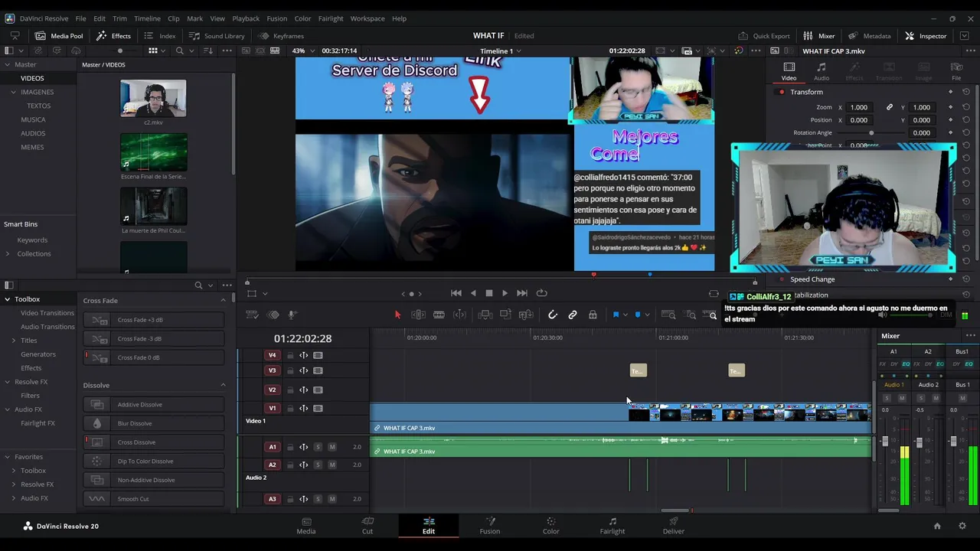980x551 pixels.
Task: Jump to the first frame
Action: (x=456, y=293)
